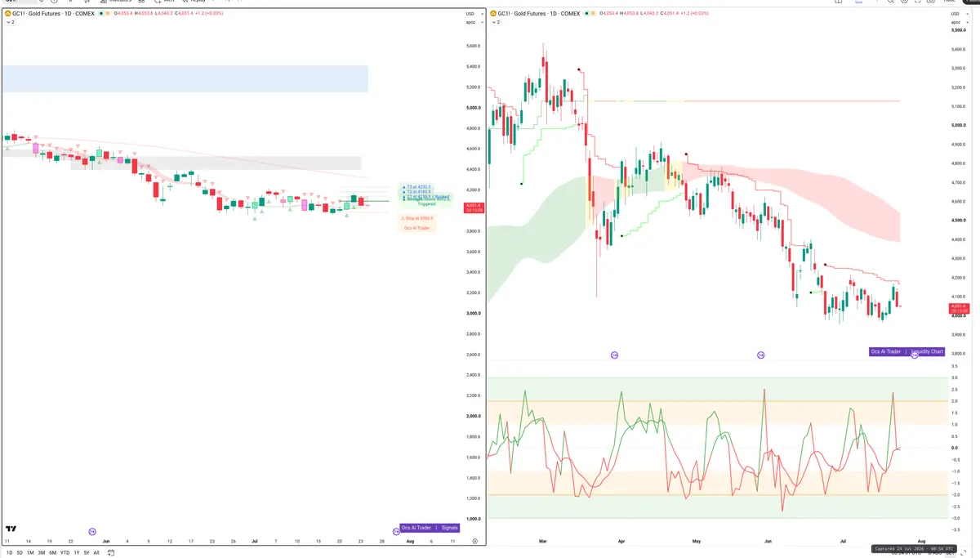The width and height of the screenshot is (980, 558).
Task: Click the purple event marker beside left Signals label
Action: (397, 531)
